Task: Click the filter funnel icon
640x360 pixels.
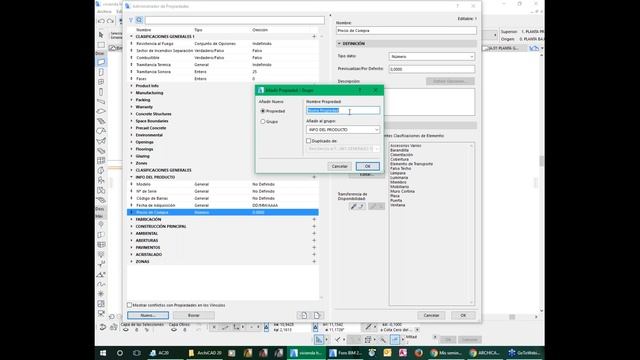Action: point(131,20)
